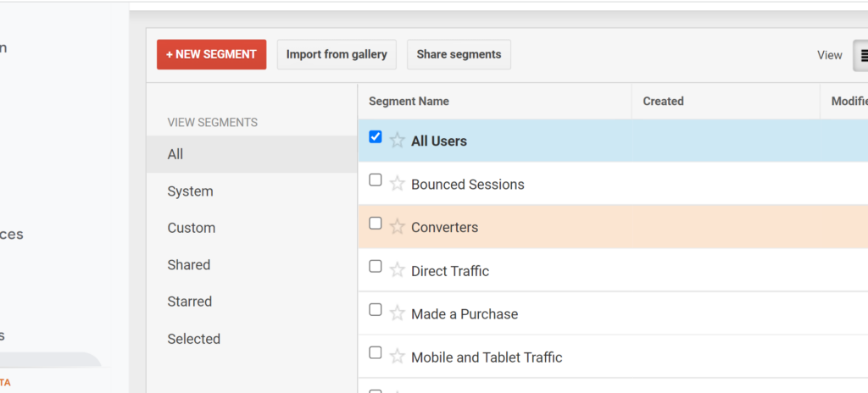Filter to Selected segments
Viewport: 868px width, 393px height.
click(x=252, y=338)
